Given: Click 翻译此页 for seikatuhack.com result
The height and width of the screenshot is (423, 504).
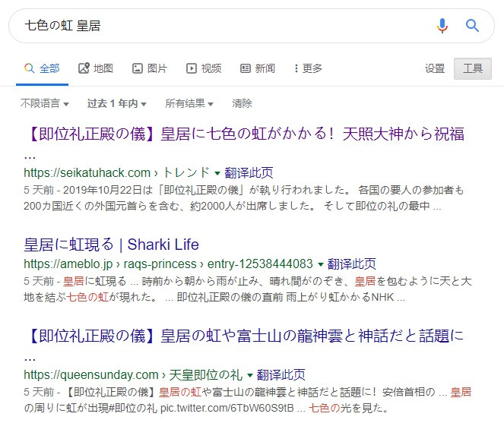Looking at the screenshot, I should [x=249, y=173].
